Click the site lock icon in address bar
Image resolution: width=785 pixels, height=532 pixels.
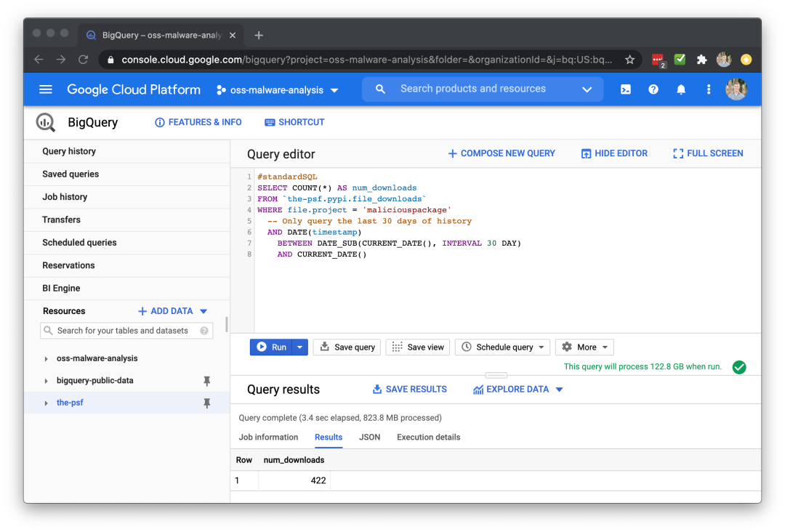(110, 60)
